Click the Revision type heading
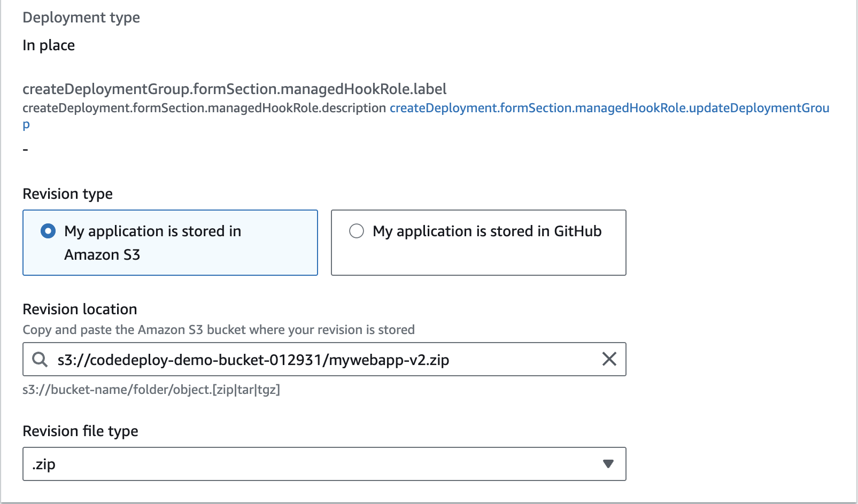858x504 pixels. pyautogui.click(x=67, y=193)
